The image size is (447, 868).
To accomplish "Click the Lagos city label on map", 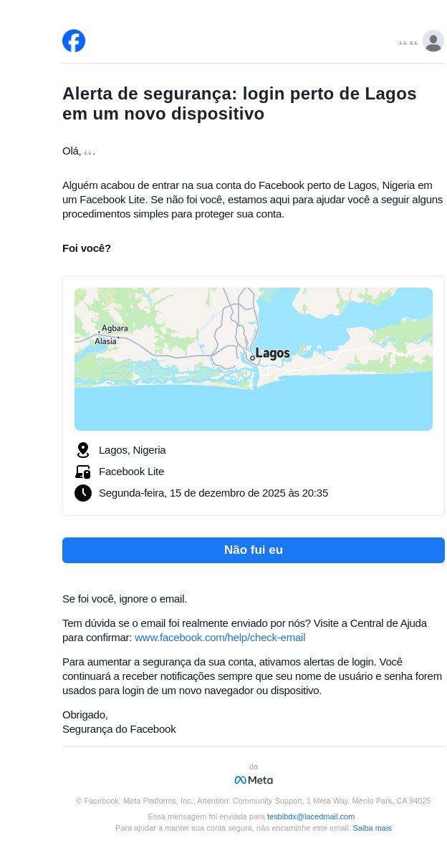I will coord(272,353).
